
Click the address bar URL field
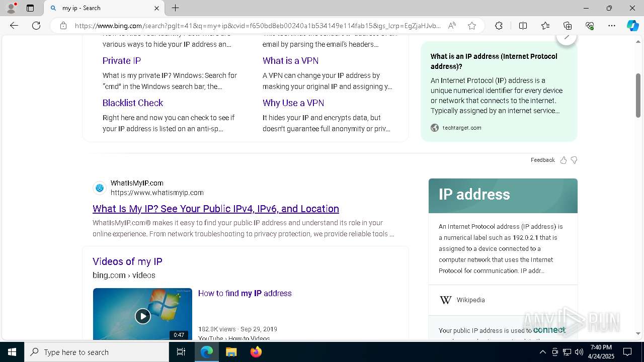click(258, 26)
